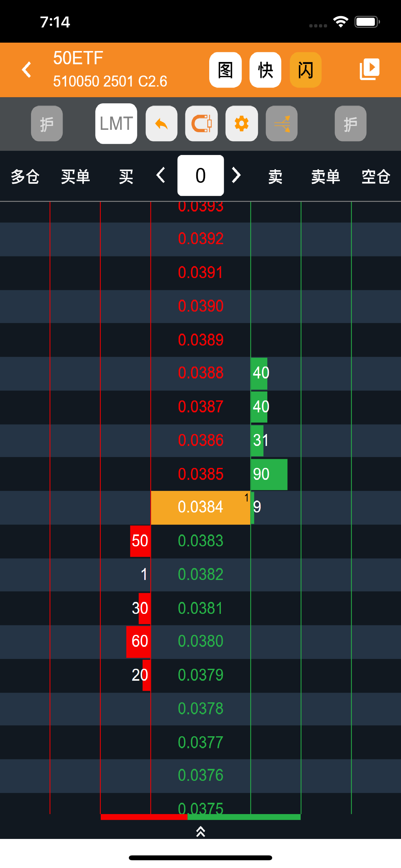Viewport: 401px width, 868px height.
Task: Select the 买单 column header
Action: click(76, 176)
